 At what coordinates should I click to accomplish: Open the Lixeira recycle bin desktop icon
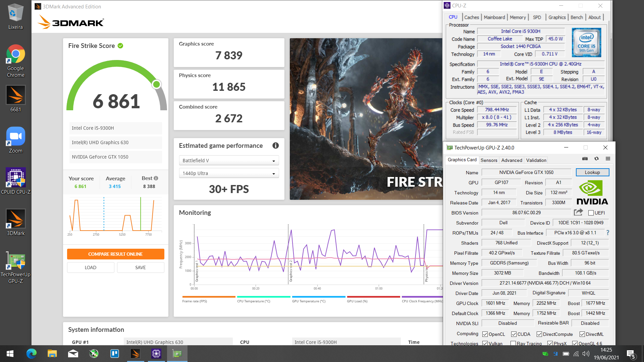point(15,16)
